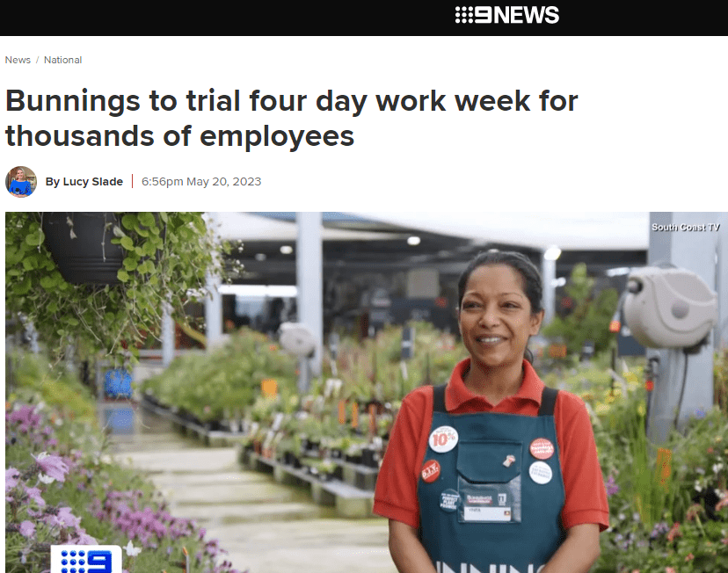Click the nine-dot grid in the 9News logo
The image size is (728, 573).
[463, 15]
